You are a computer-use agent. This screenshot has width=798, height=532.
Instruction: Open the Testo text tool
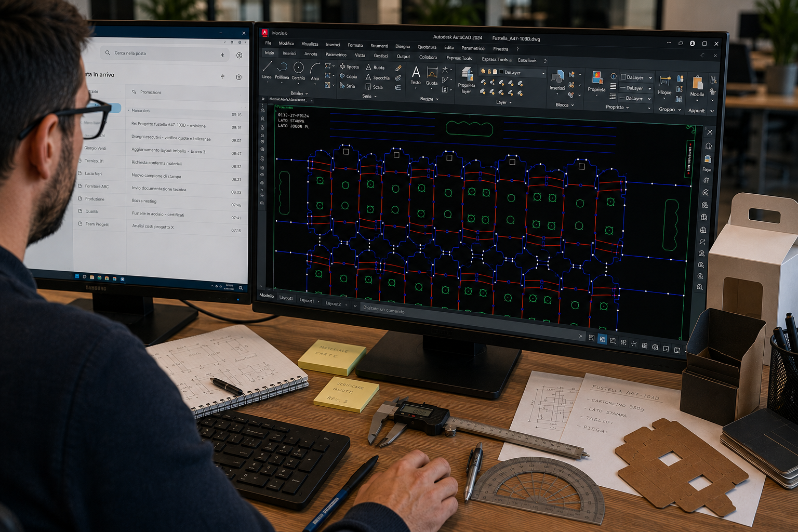tap(416, 75)
